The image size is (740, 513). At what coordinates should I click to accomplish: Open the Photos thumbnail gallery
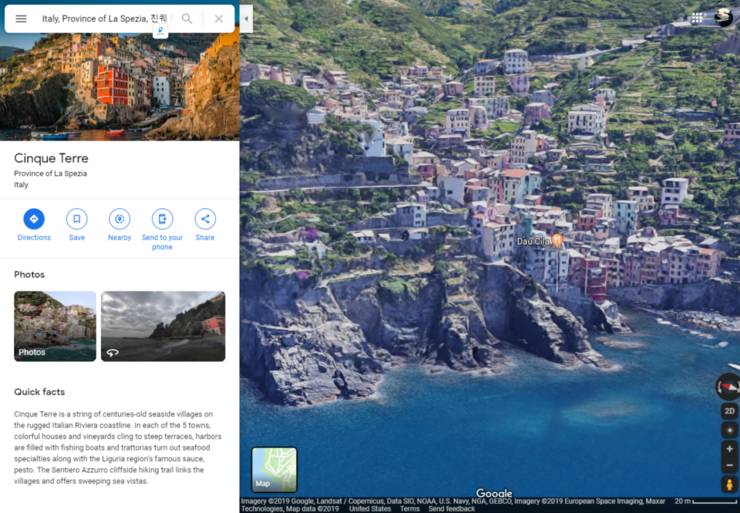pos(55,326)
